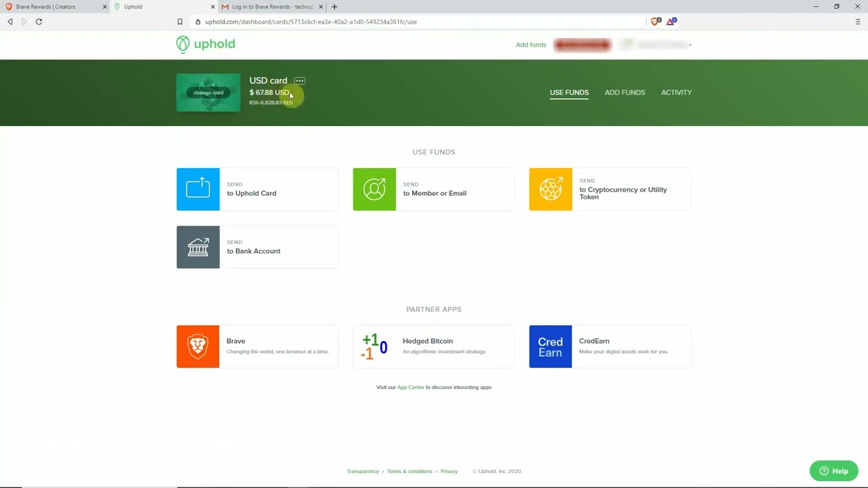Select the Uphold browser tab

click(163, 7)
